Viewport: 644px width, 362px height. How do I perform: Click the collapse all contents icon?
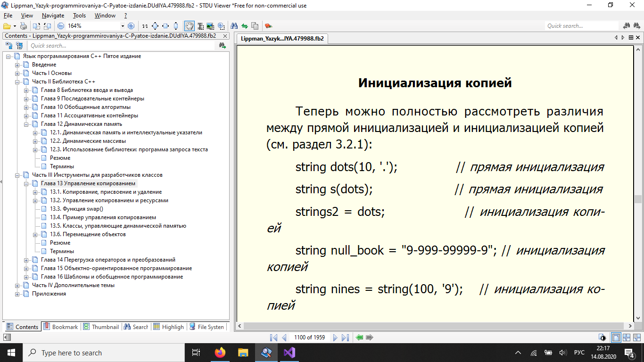[x=19, y=46]
